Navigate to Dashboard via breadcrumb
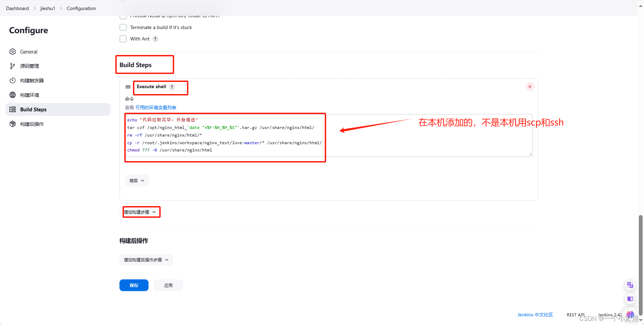 (17, 8)
